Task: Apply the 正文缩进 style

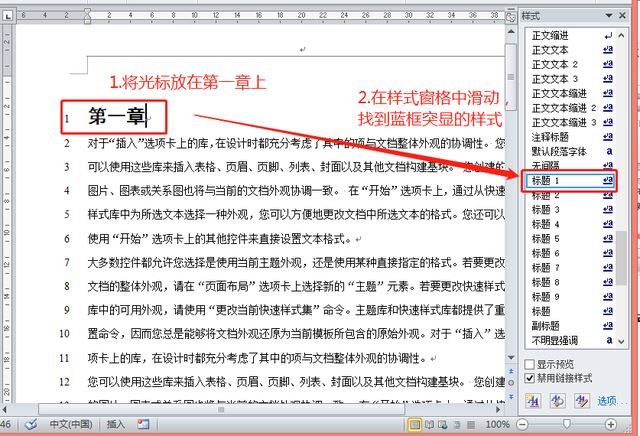Action: click(x=570, y=36)
